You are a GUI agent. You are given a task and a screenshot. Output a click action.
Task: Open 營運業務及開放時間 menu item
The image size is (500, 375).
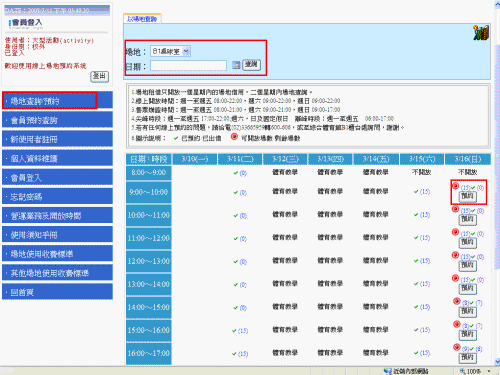(57, 216)
